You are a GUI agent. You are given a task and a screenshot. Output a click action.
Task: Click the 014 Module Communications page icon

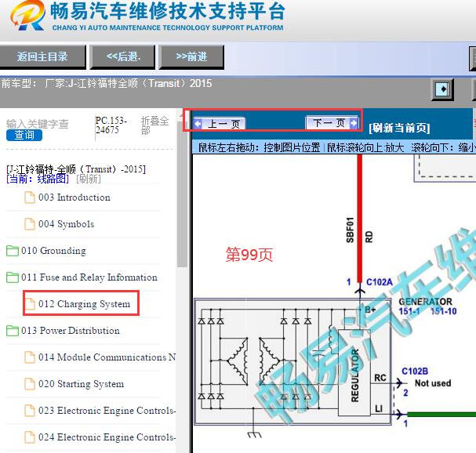[x=30, y=357]
